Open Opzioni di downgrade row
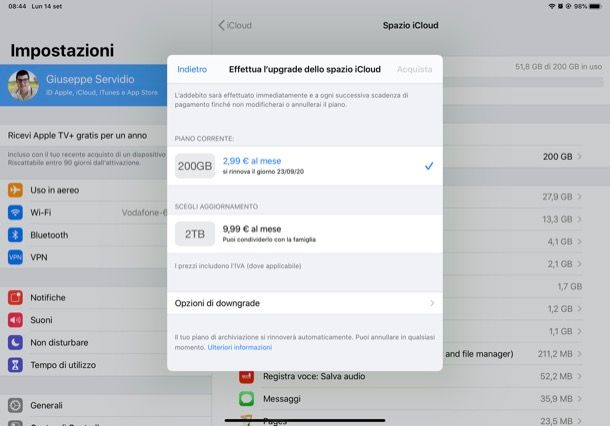 tap(305, 303)
